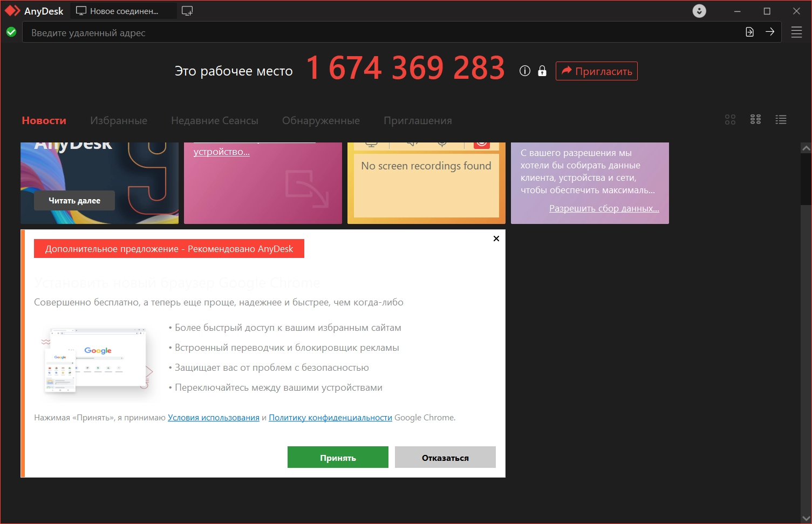Click the Переключайтесь между устройствами bullet line
Image resolution: width=812 pixels, height=524 pixels.
tap(275, 387)
